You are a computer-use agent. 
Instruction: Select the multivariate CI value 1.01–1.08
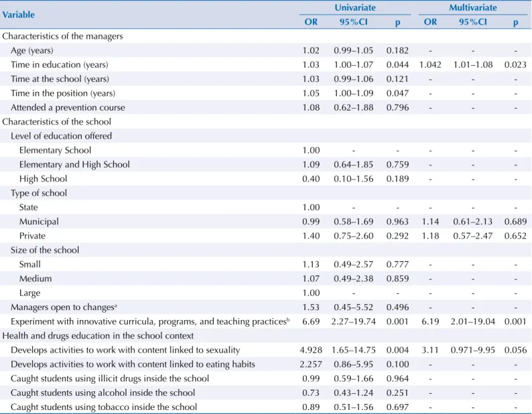click(473, 65)
